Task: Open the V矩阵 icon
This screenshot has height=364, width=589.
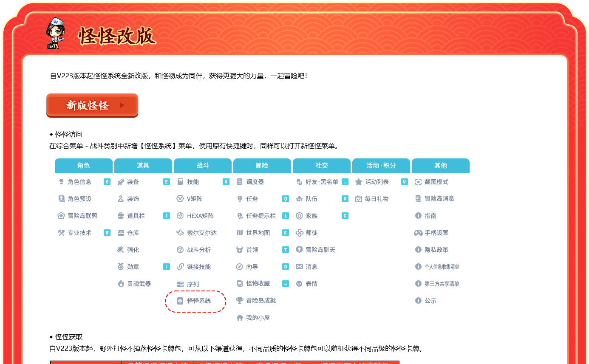Action: point(180,199)
